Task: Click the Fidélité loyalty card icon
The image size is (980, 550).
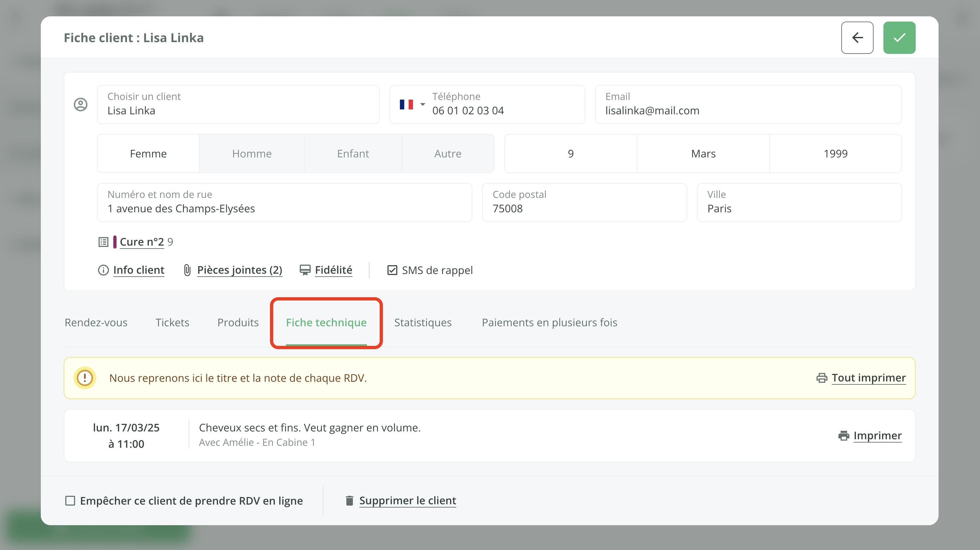Action: pyautogui.click(x=305, y=270)
